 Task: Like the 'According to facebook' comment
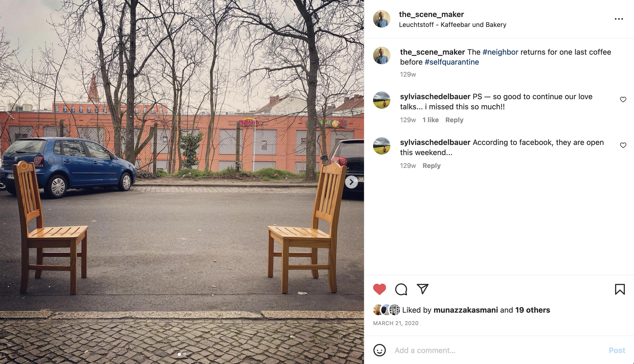click(623, 145)
